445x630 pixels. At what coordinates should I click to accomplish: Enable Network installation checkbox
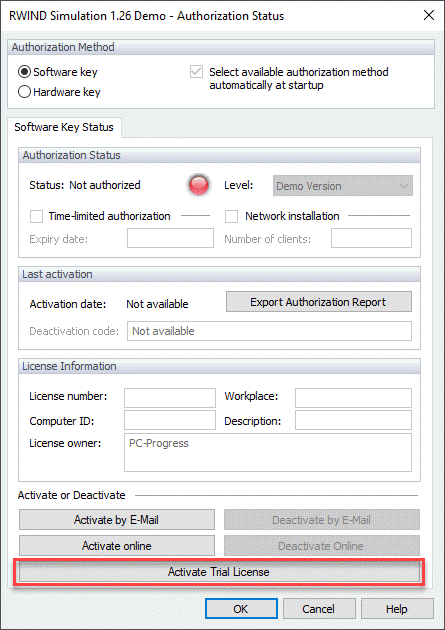[x=231, y=216]
